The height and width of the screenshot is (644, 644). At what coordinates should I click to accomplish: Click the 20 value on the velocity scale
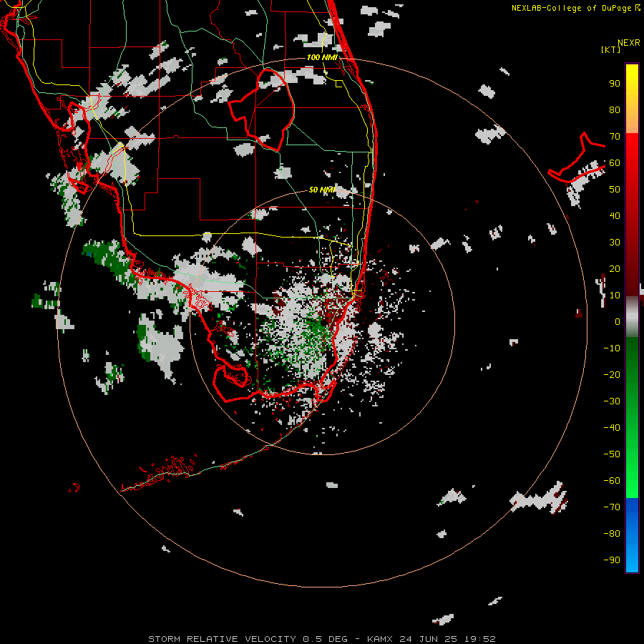pos(615,269)
